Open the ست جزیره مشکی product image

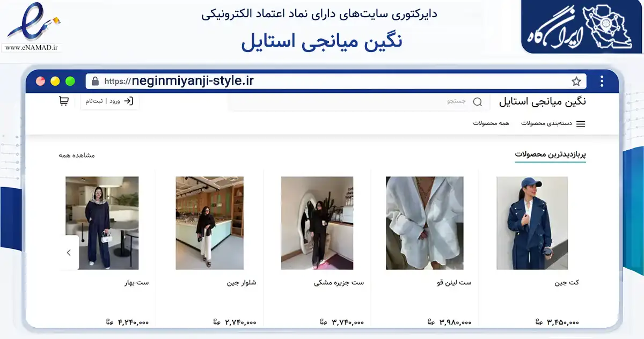click(317, 223)
